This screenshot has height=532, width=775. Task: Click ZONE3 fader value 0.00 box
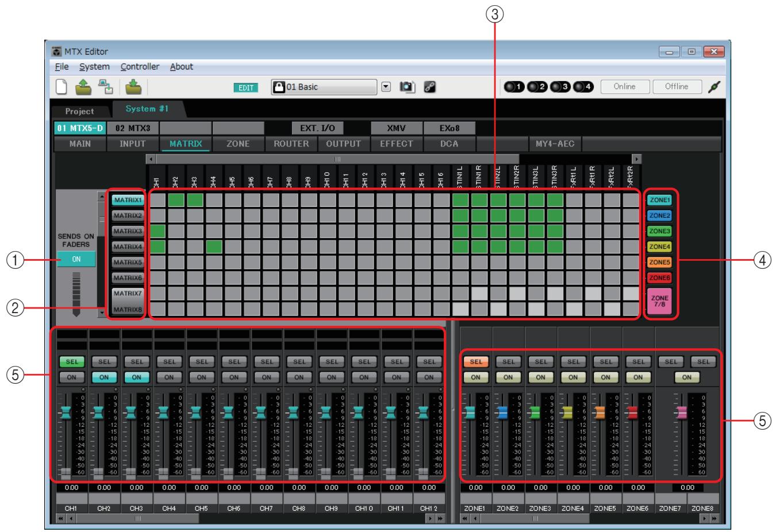coord(540,487)
